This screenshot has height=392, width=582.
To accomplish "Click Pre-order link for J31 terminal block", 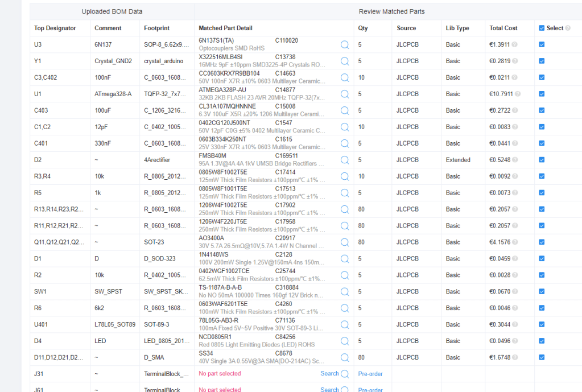I will click(370, 374).
